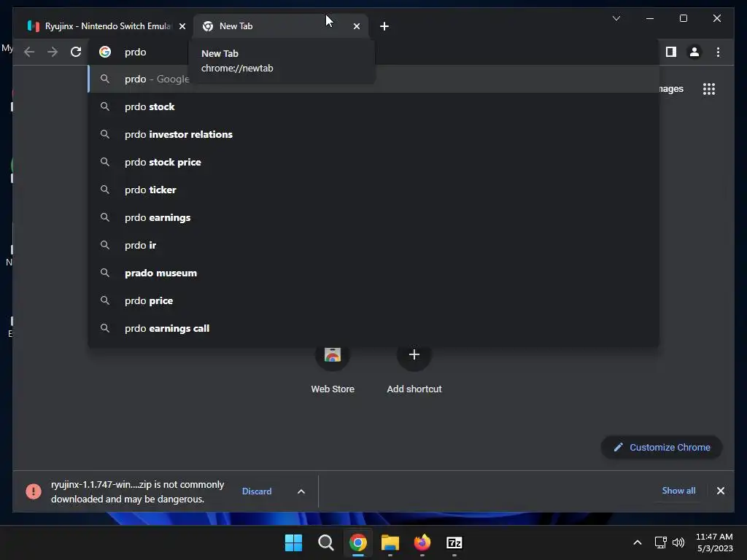
Task: Click the download warning icon
Action: 34,491
